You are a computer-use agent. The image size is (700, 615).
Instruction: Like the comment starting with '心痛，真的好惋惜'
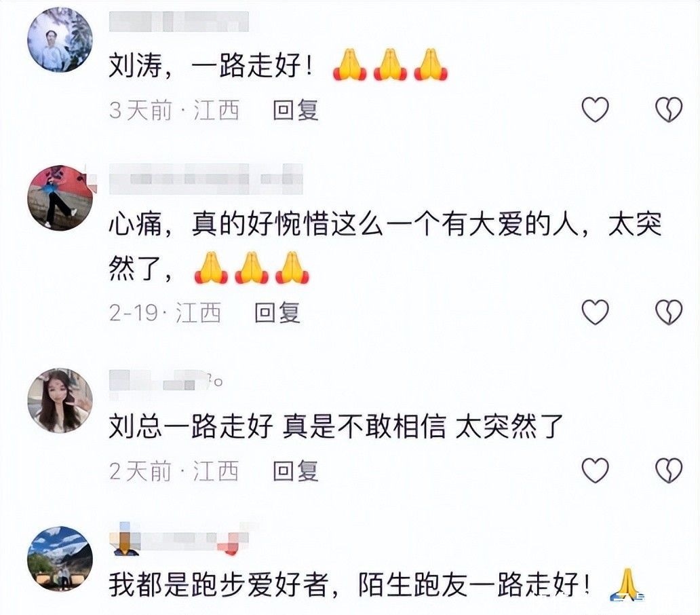tap(596, 312)
